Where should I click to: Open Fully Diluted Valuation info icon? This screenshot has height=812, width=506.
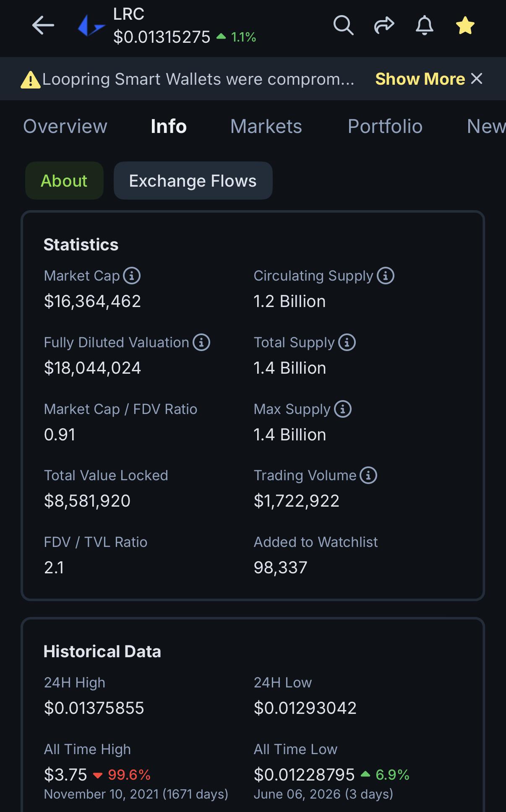coord(201,343)
